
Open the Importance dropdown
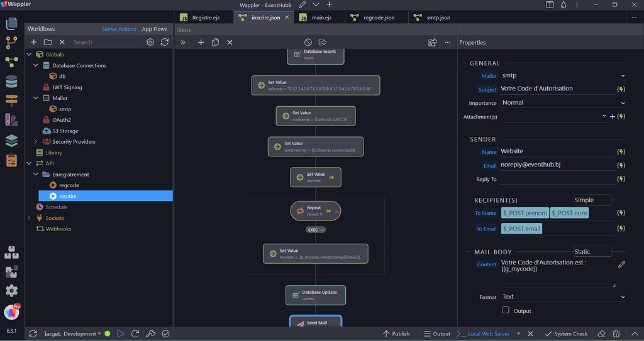click(x=562, y=103)
